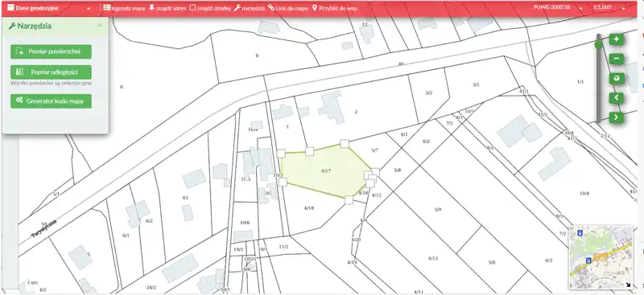Open legenda mapy in top toolbar
Viewport: 644px width, 295px height.
click(x=124, y=8)
